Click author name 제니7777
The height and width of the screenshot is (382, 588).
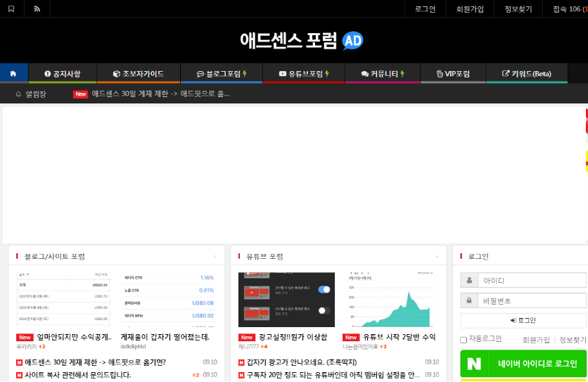tap(248, 347)
